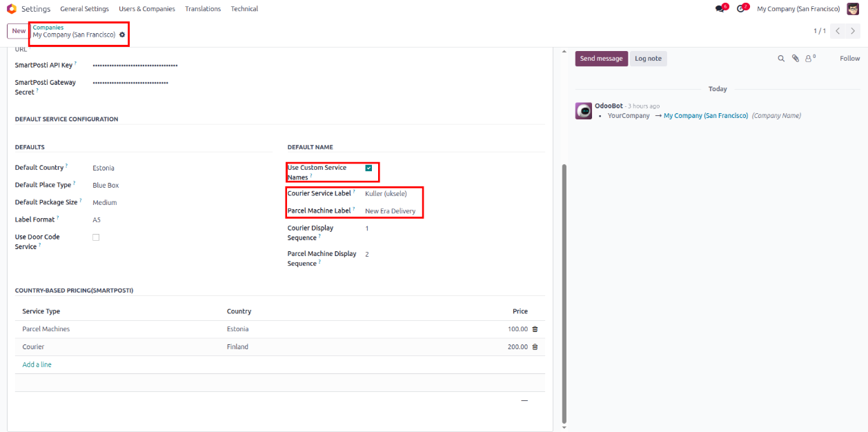Delete the Parcel Machines Estonia pricing row
Image resolution: width=868 pixels, height=432 pixels.
(x=535, y=329)
